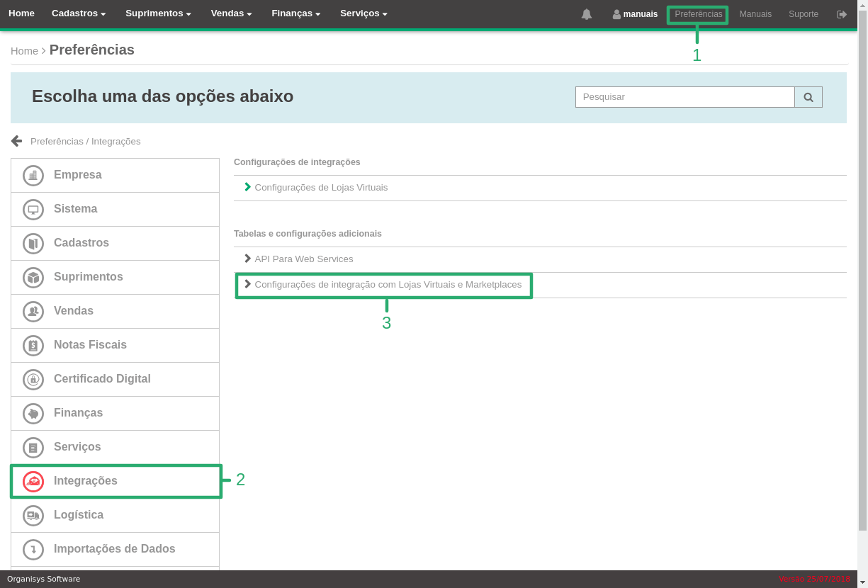Select the Empresa building icon
The width and height of the screenshot is (868, 588).
tap(33, 175)
